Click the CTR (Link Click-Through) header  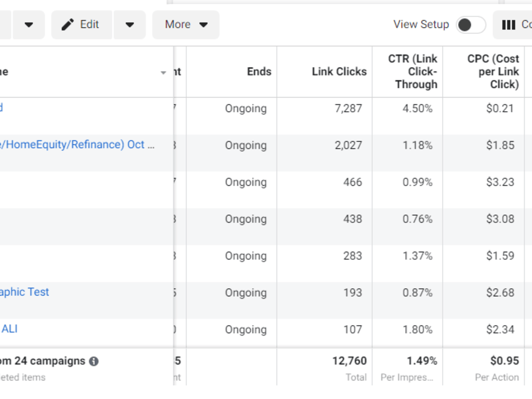pos(413,72)
